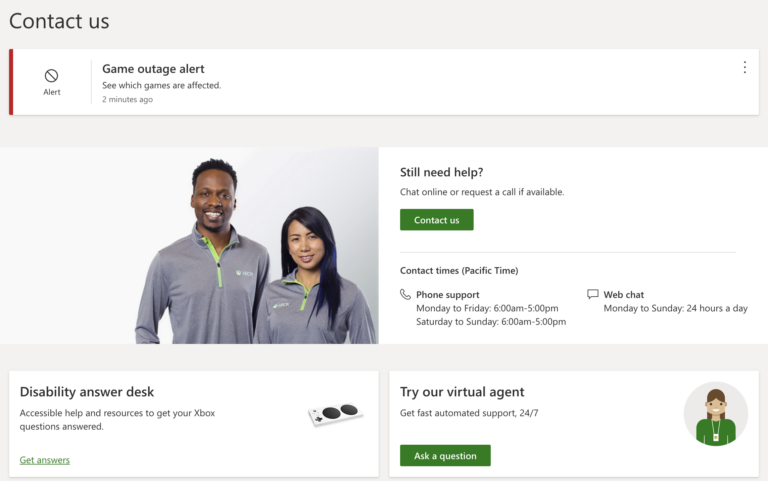Click the Web chat label
The image size is (768, 481).
[x=623, y=295]
